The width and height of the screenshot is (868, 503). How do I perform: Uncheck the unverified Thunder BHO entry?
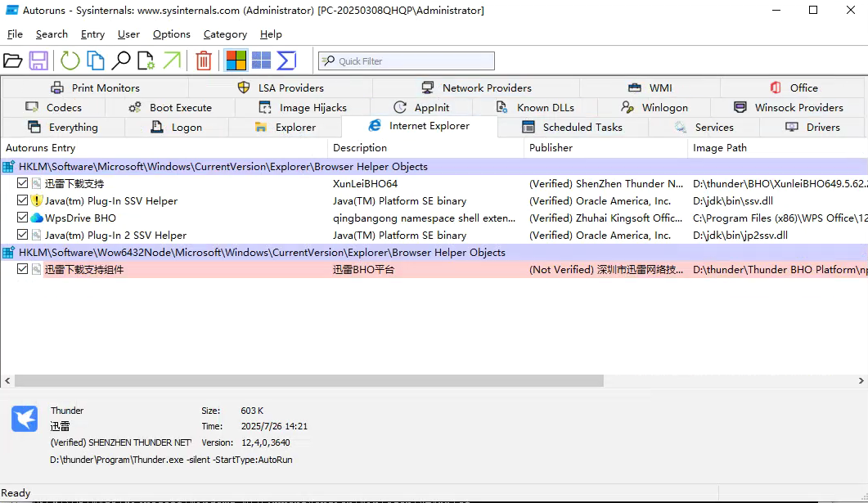[20, 269]
